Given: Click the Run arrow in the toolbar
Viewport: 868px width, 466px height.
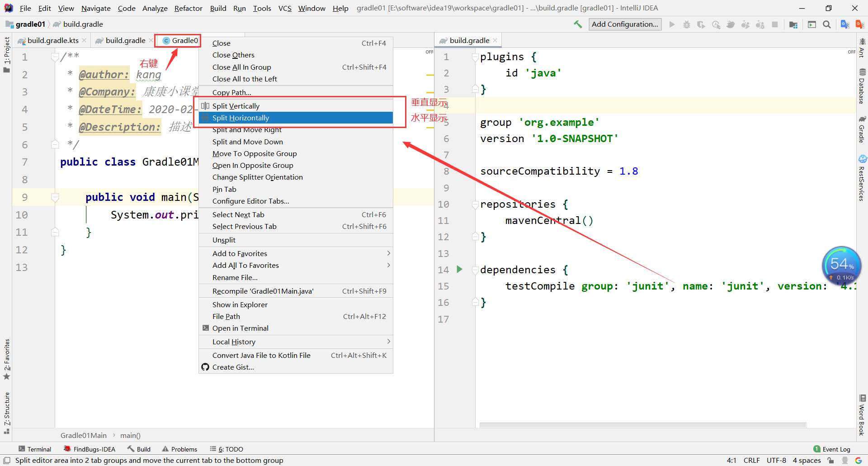Looking at the screenshot, I should click(x=672, y=24).
